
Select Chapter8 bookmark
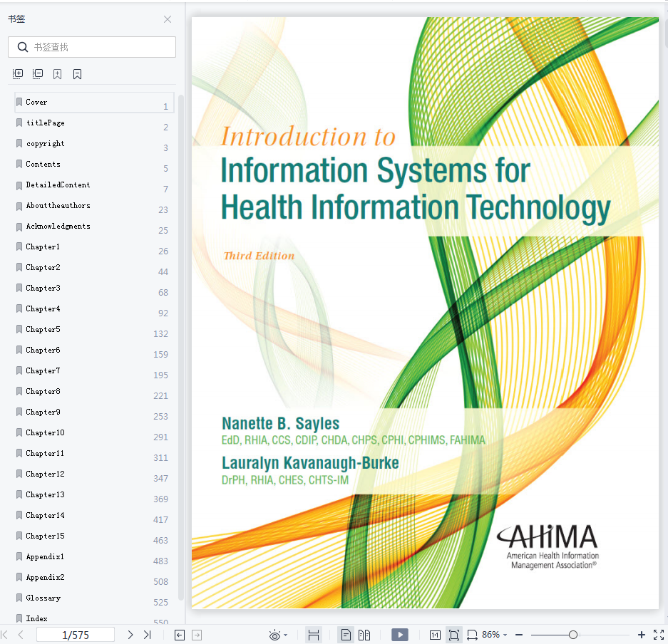[94, 391]
